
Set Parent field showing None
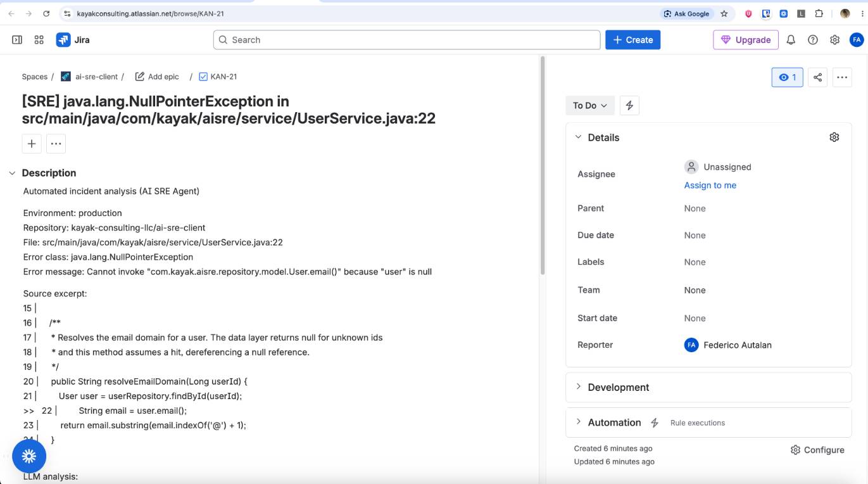695,208
